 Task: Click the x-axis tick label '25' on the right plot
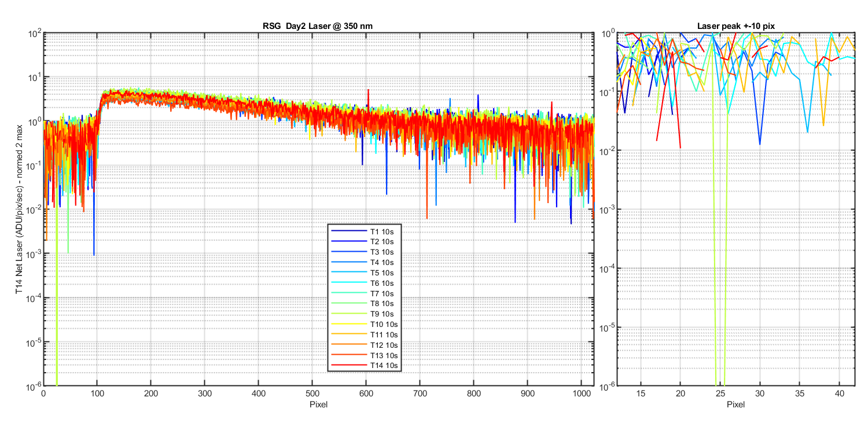[x=720, y=393]
